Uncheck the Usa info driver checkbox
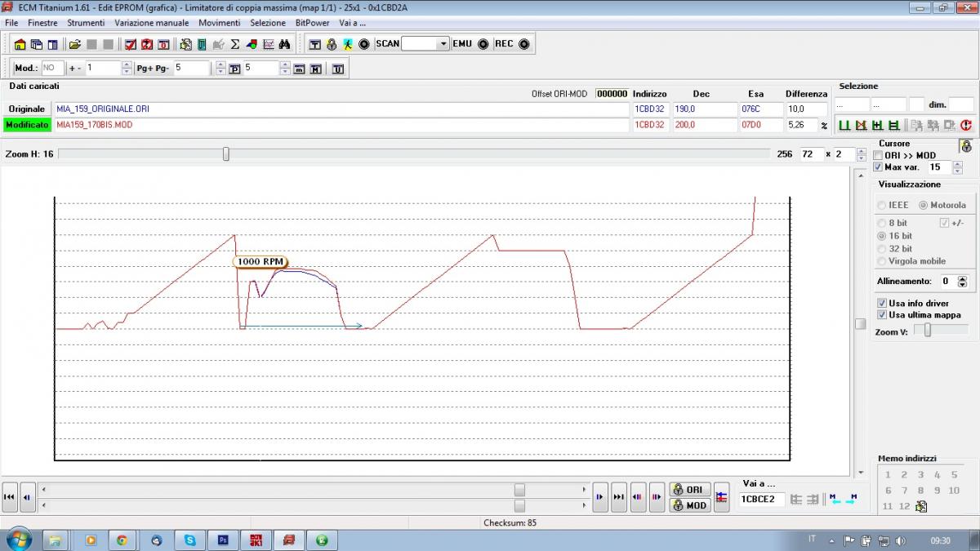The image size is (980, 551). (882, 303)
